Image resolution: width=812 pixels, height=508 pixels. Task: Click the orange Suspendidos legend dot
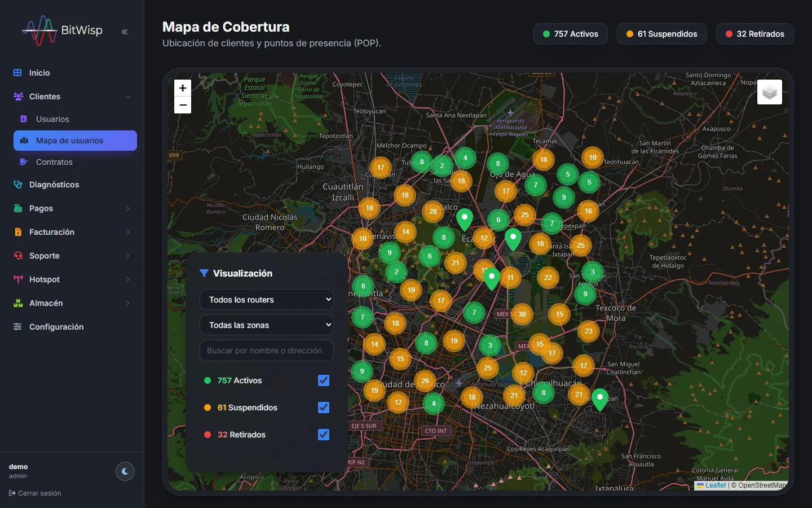[208, 408]
